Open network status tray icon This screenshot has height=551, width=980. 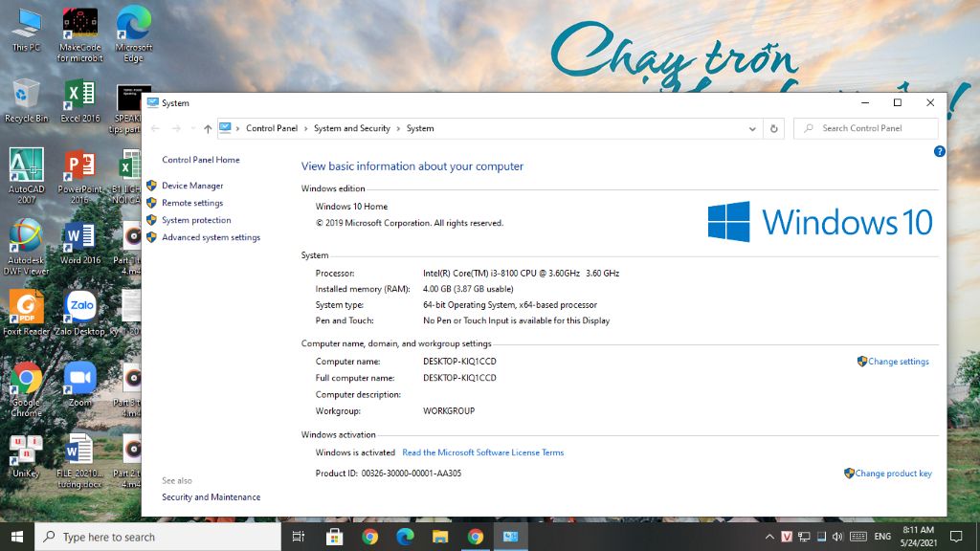(x=804, y=537)
